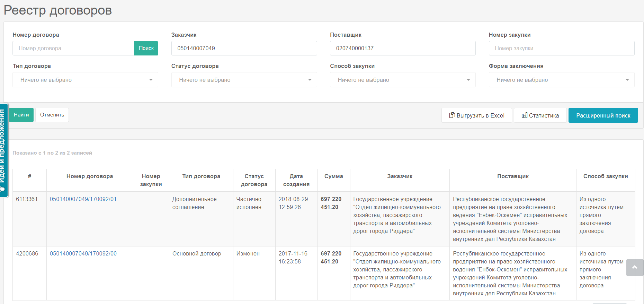Click the scroll-to-top arrow button

(635, 267)
